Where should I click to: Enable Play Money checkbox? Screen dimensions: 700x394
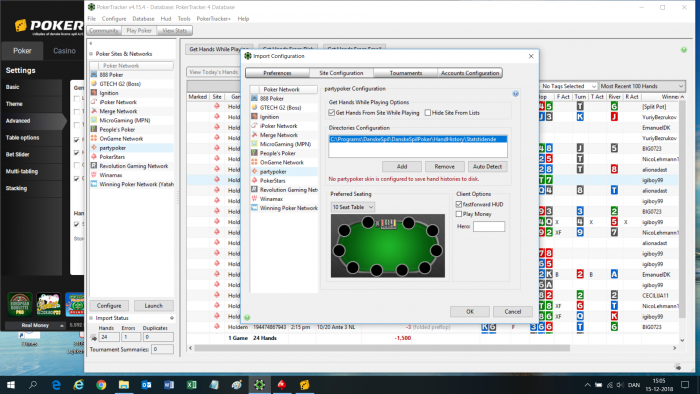pyautogui.click(x=458, y=214)
